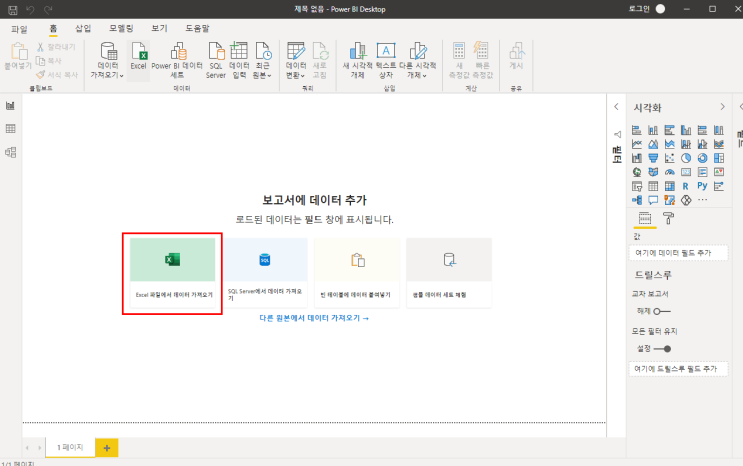Screen dimensions: 743x466
Task: Switch to Data view in left sidebar
Action: 10,128
